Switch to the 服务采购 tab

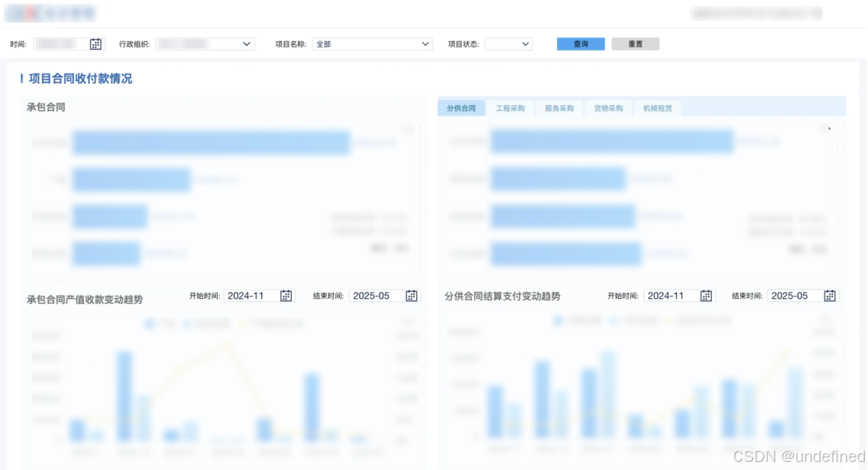559,108
